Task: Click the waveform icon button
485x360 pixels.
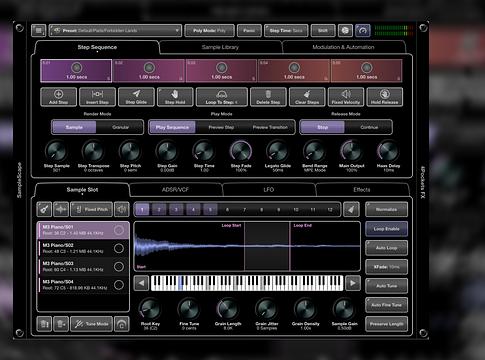Action: tap(61, 210)
